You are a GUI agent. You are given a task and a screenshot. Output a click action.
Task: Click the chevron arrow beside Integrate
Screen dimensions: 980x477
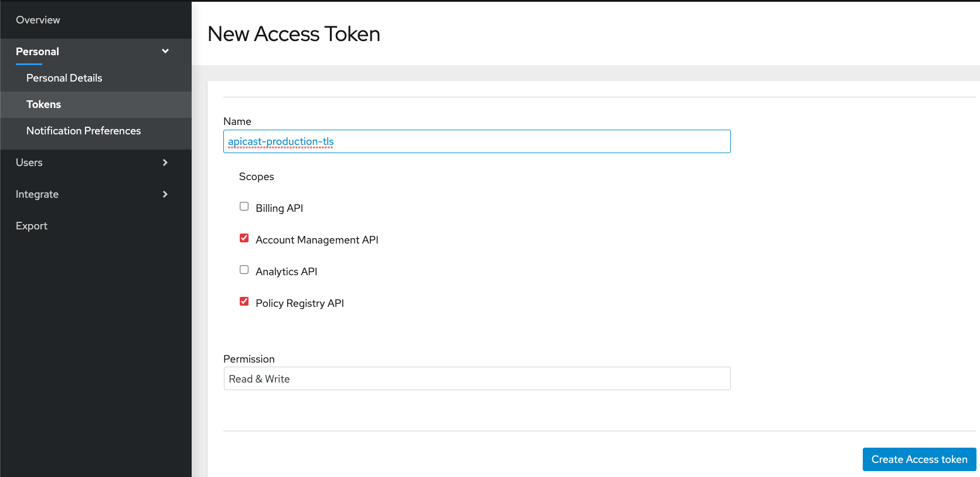(165, 194)
